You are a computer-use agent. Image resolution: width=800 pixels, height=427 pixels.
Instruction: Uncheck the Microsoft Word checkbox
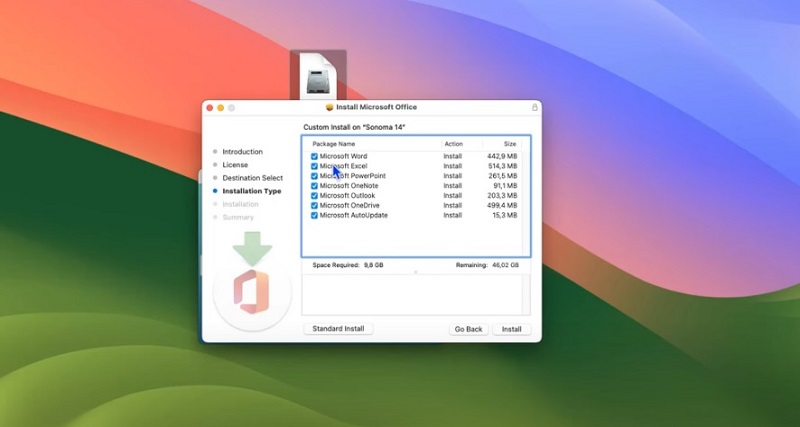click(314, 156)
